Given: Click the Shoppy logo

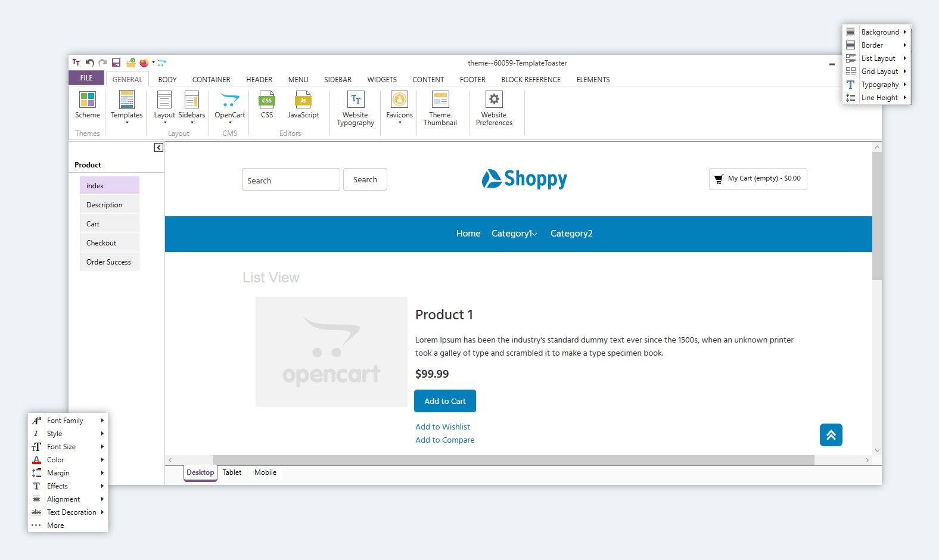Looking at the screenshot, I should pyautogui.click(x=524, y=178).
